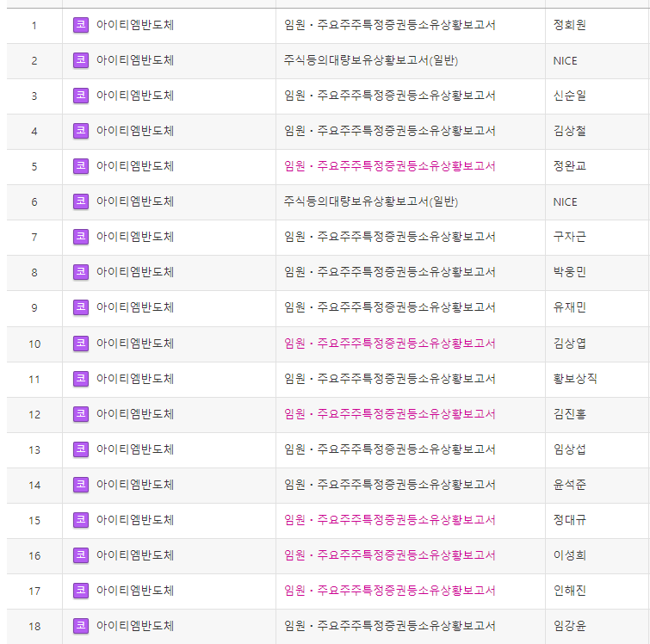Open the report filed by 신순일
This screenshot has height=644, width=650.
390,96
